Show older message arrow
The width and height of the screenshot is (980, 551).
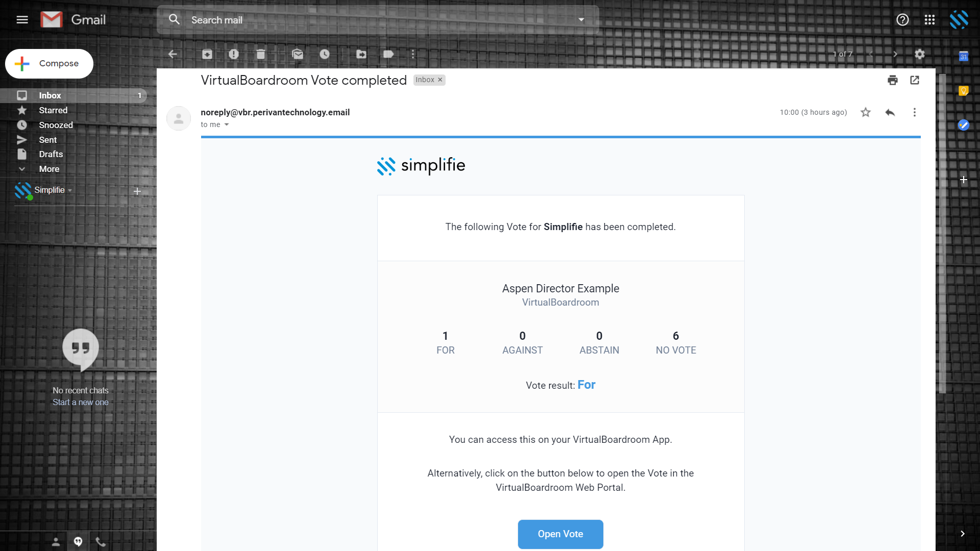(x=895, y=54)
